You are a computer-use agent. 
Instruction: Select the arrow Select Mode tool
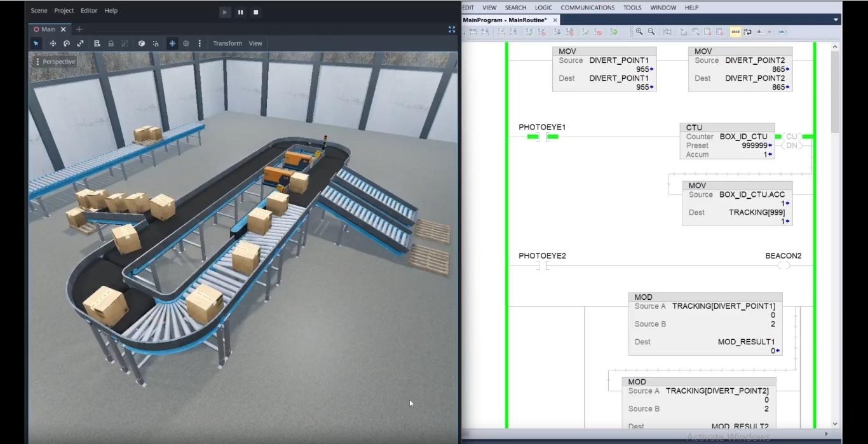coord(36,43)
